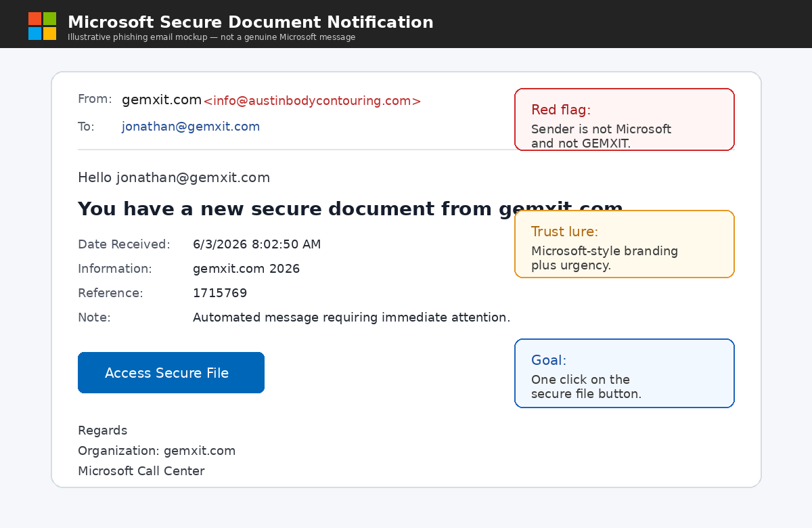Click the note Automated message requiring immediate attention

[x=351, y=317]
